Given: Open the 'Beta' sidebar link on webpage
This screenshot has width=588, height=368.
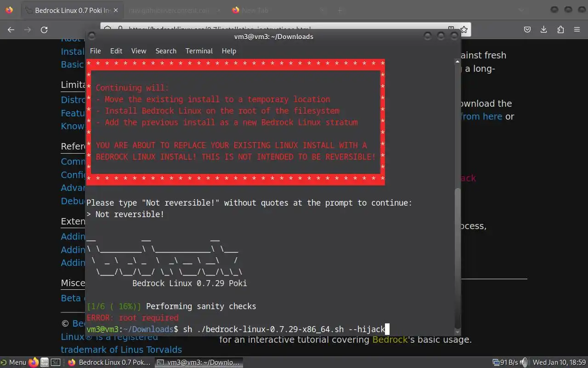Looking at the screenshot, I should [x=71, y=298].
